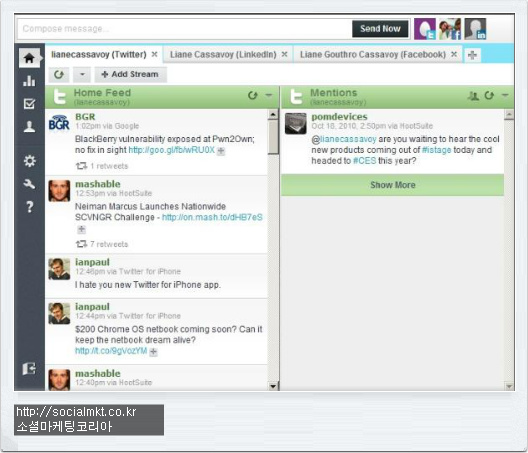Switch to Liane Cassavoy (LinkedIn) tab

223,55
